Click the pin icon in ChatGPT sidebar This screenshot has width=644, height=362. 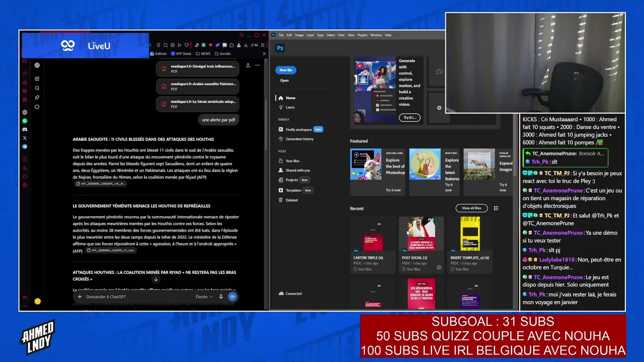[37, 98]
